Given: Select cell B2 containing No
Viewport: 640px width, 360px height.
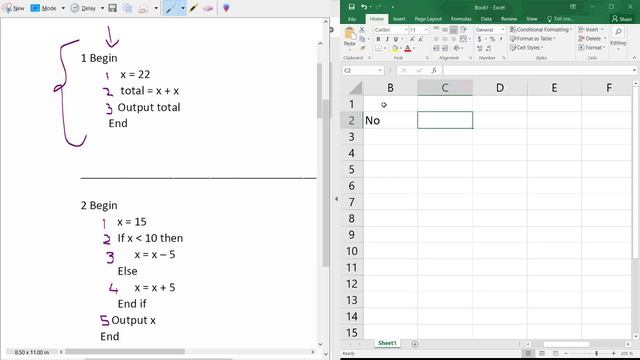Looking at the screenshot, I should coord(390,120).
